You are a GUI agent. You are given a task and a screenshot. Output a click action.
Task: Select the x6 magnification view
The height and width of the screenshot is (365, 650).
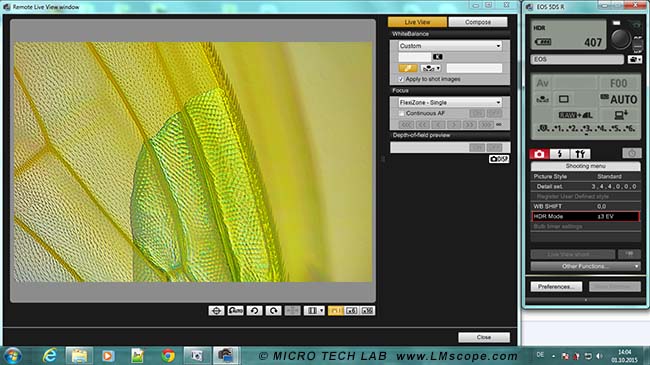[x=352, y=311]
